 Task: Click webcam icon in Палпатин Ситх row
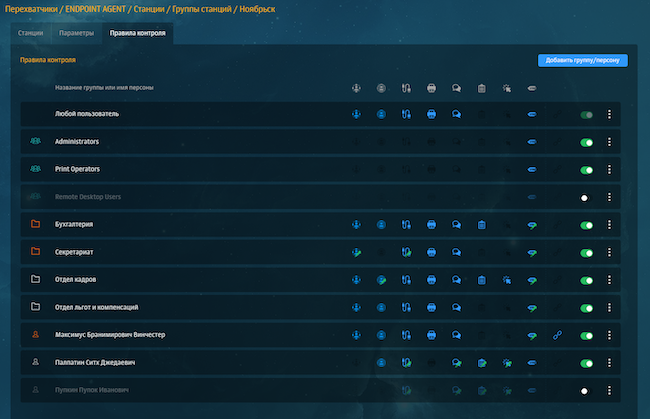click(x=381, y=363)
